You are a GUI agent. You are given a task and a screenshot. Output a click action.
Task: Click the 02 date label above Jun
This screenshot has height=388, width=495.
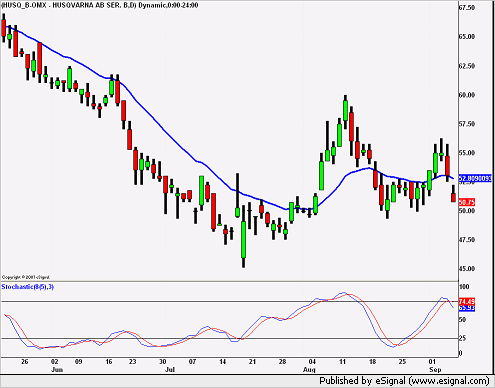pos(54,362)
